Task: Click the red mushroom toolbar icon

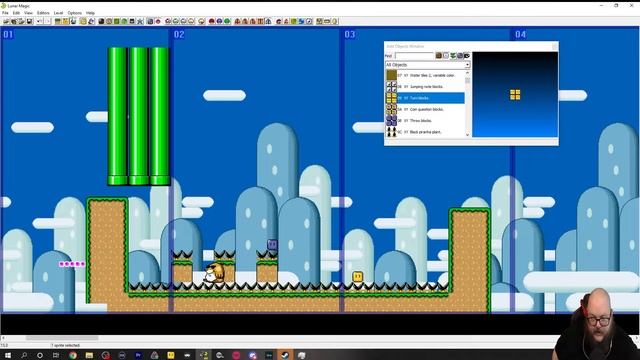Action: [211, 21]
